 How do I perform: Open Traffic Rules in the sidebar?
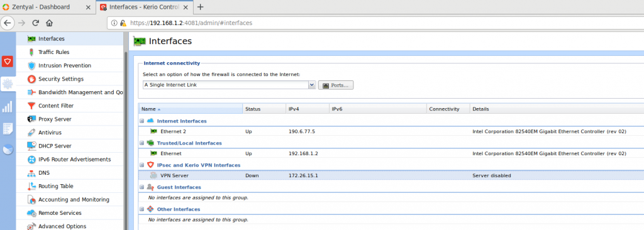(x=53, y=52)
